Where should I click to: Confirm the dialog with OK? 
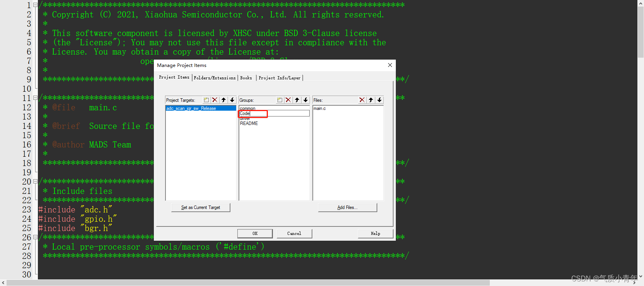pos(255,233)
